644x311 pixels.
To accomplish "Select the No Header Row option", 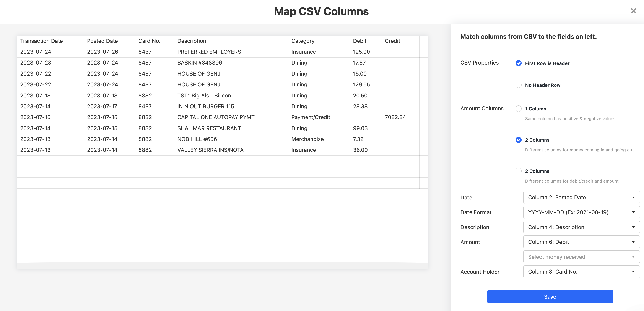I will pos(518,85).
